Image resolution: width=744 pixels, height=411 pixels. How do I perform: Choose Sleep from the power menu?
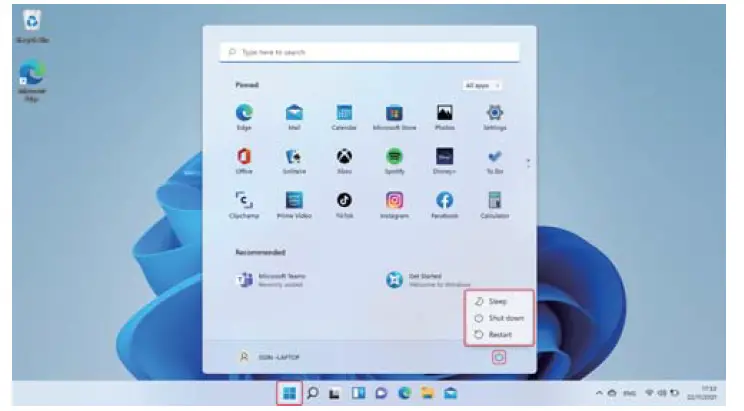(x=499, y=301)
